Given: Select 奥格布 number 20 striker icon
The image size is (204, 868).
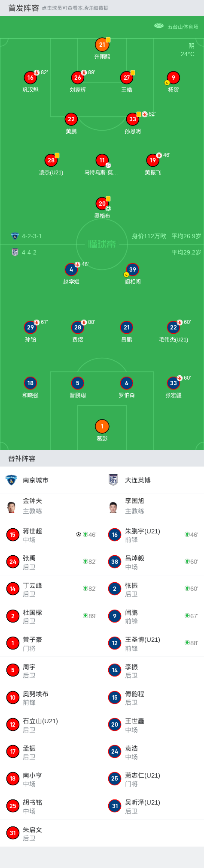Looking at the screenshot, I should (102, 204).
